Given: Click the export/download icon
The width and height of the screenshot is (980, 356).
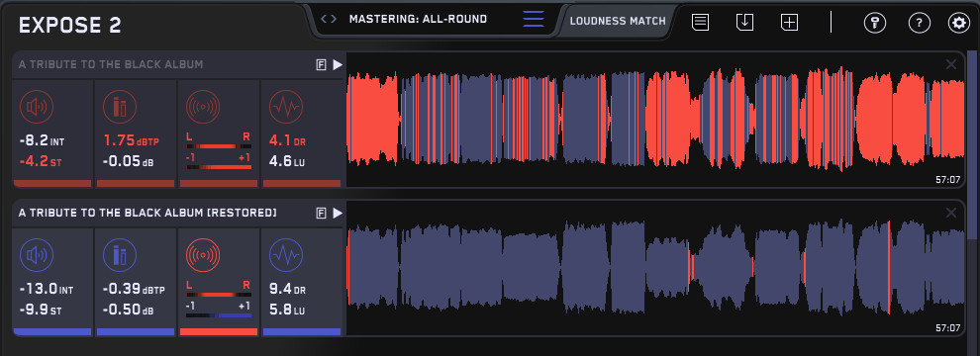Looking at the screenshot, I should coord(745,22).
